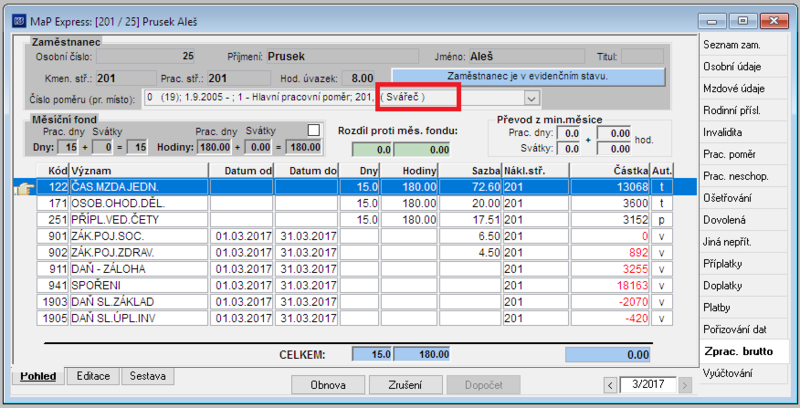Click the Příjmení field Prusek

click(x=342, y=56)
